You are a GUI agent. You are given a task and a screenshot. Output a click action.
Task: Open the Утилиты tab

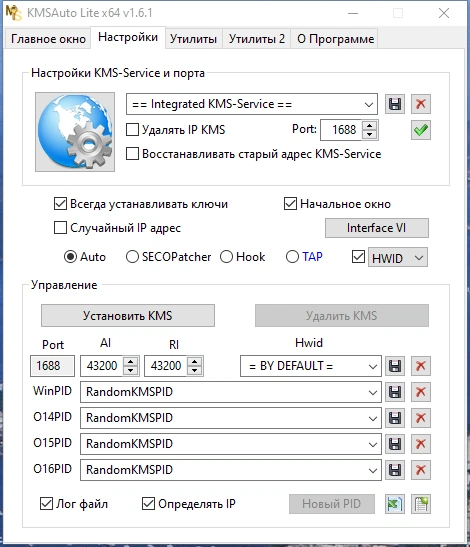click(193, 39)
